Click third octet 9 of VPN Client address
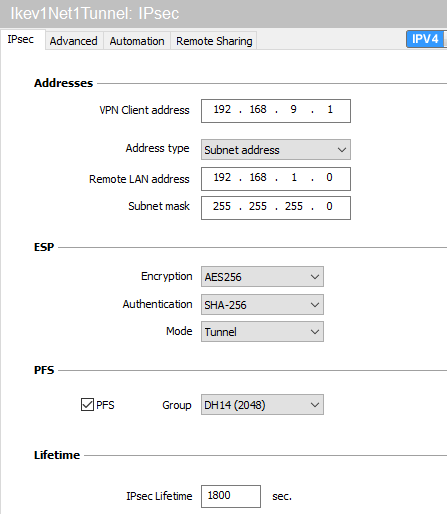The image size is (447, 514). click(x=293, y=110)
